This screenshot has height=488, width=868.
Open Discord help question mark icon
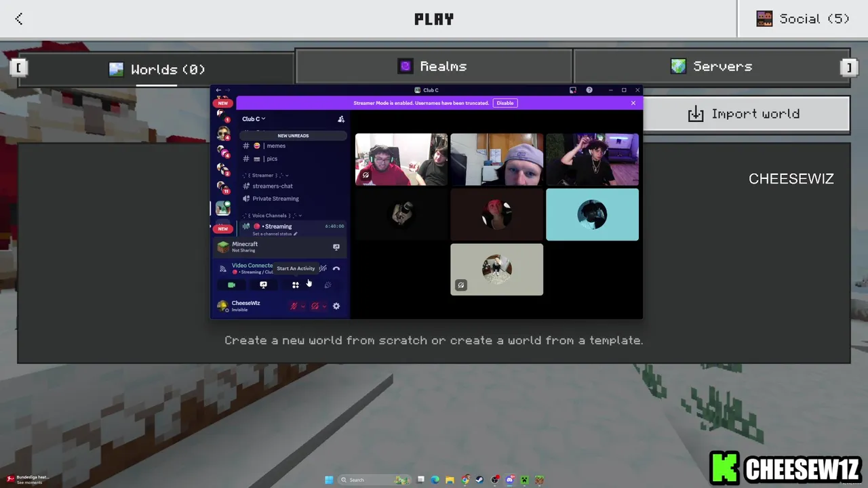(589, 90)
